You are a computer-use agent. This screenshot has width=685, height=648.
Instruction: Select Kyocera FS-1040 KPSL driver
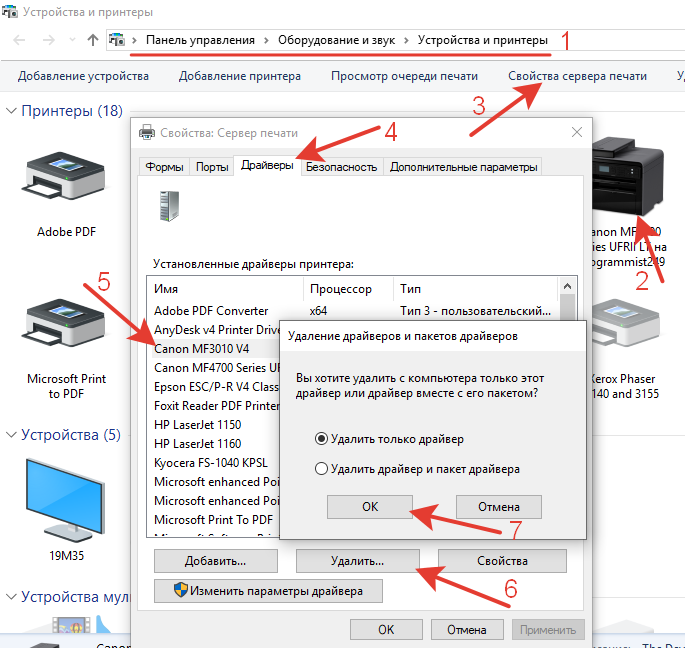click(x=216, y=463)
